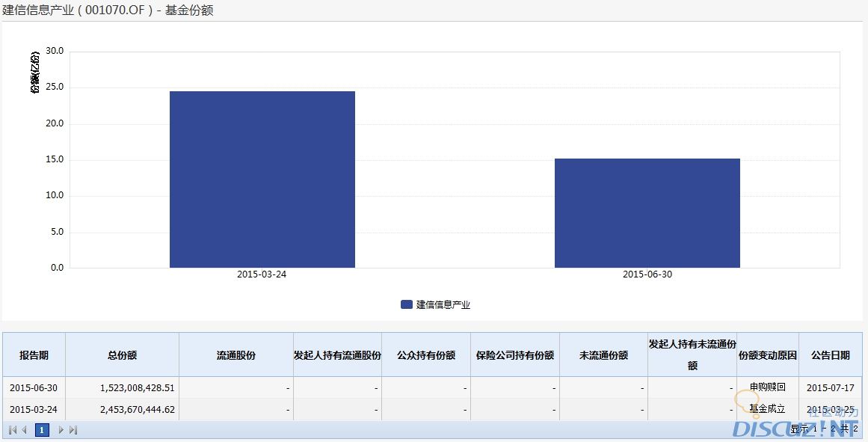Image resolution: width=868 pixels, height=442 pixels.
Task: Click the 保险公司持有份额 column header
Action: click(514, 355)
